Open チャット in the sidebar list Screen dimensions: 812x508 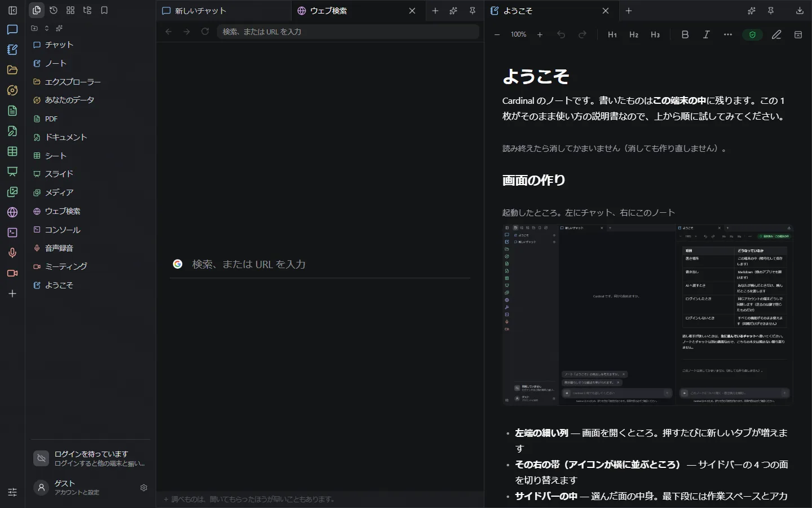[x=91, y=45]
